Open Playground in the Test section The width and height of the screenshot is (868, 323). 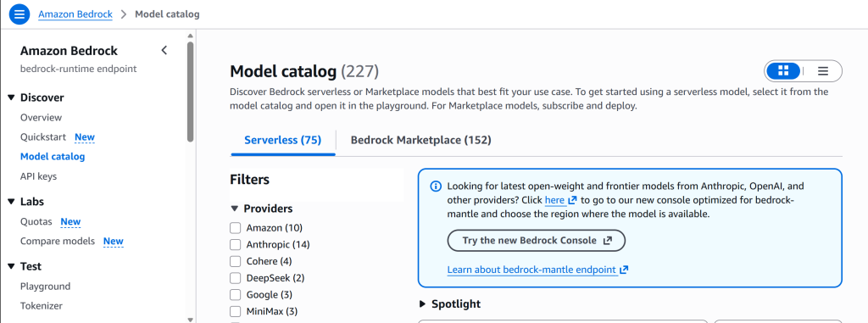(x=46, y=287)
